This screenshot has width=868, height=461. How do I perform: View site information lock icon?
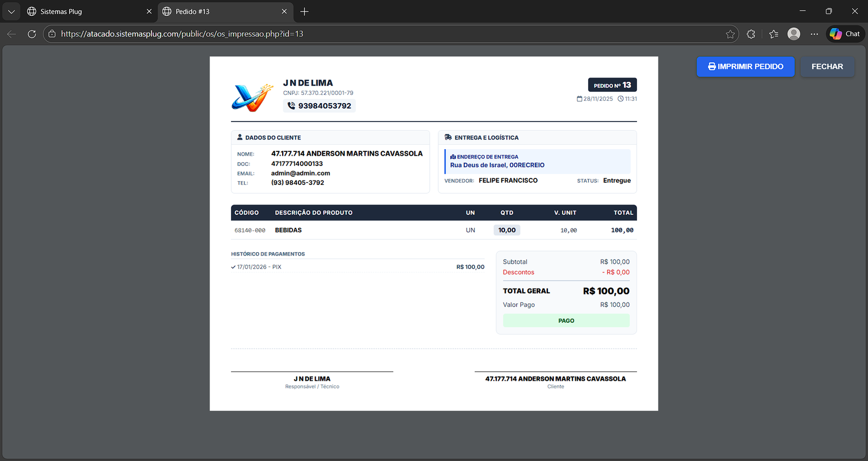tap(52, 34)
